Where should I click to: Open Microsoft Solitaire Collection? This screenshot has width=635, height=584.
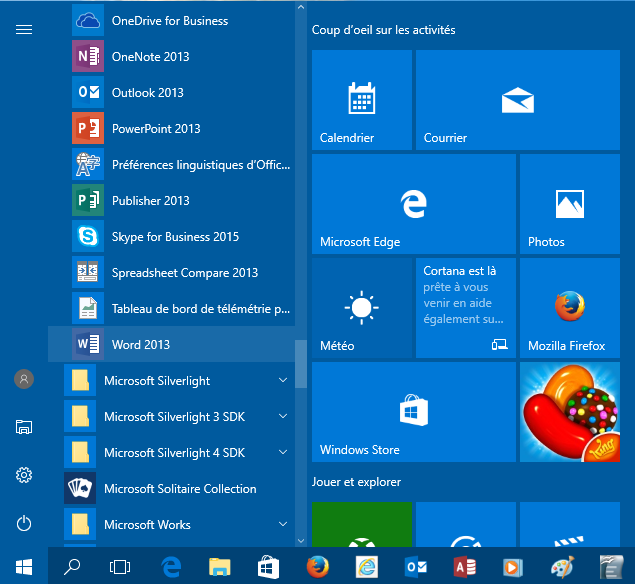[171, 489]
